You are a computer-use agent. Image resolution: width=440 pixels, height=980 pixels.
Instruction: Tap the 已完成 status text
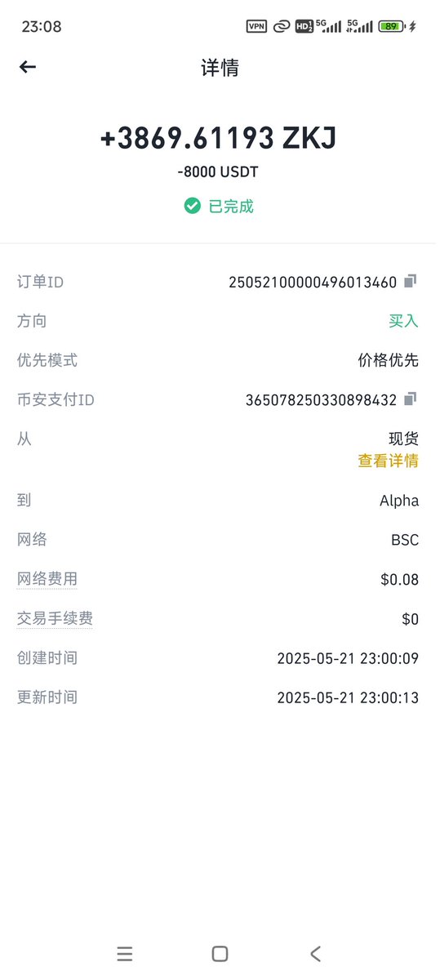pyautogui.click(x=231, y=207)
